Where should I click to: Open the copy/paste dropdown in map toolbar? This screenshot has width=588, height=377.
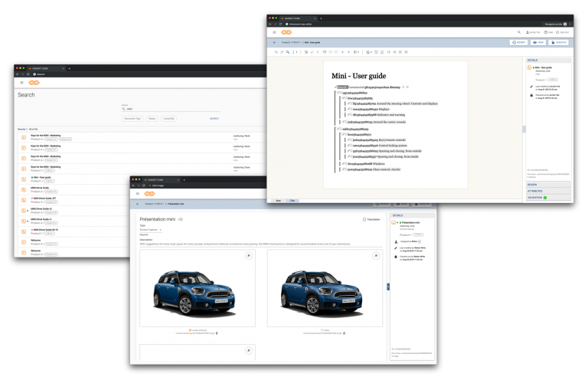tap(356, 52)
